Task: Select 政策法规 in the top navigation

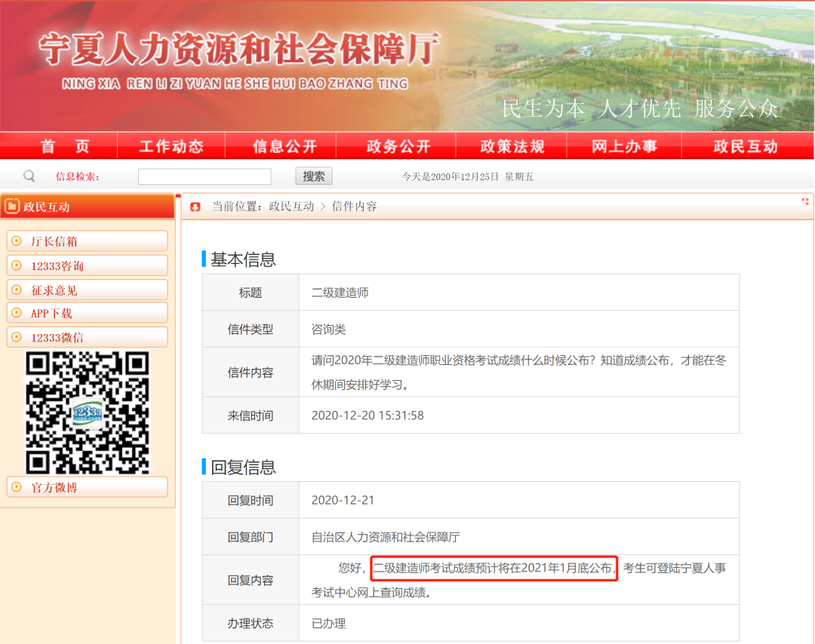Action: (x=512, y=146)
